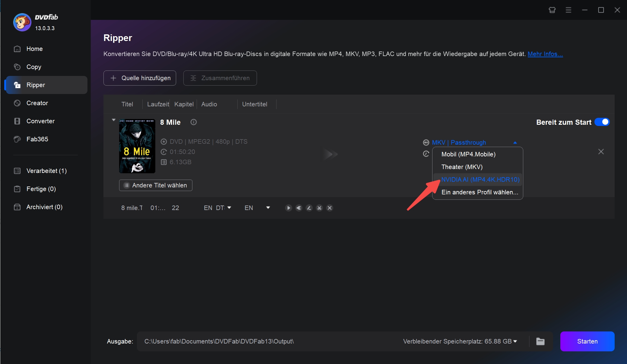Remove the 8 Mile source with X

tap(601, 152)
